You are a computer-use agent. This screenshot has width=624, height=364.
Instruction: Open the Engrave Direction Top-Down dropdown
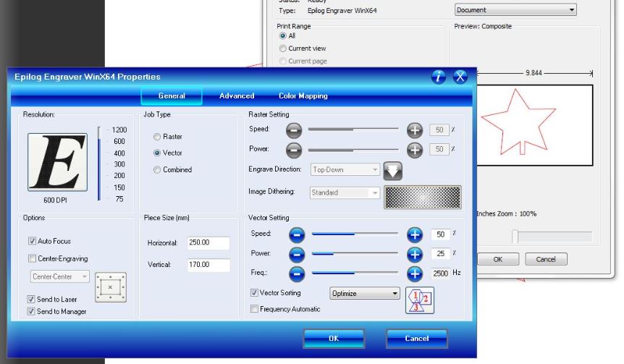345,170
